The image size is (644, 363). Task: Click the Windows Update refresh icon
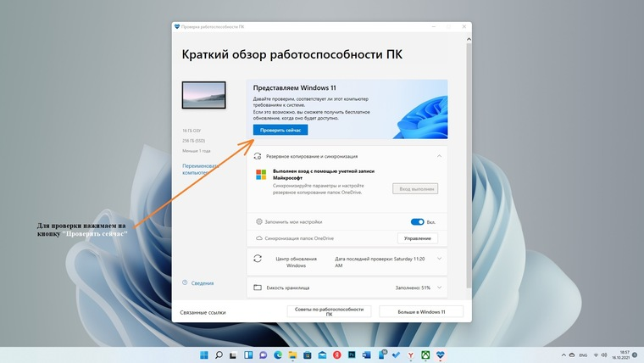(258, 259)
